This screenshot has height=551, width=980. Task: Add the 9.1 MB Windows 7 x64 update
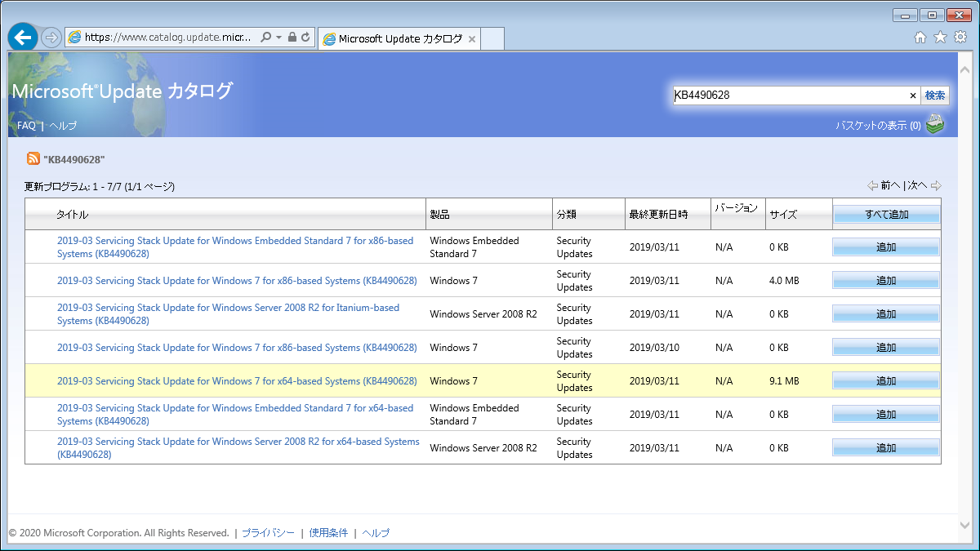click(x=886, y=381)
